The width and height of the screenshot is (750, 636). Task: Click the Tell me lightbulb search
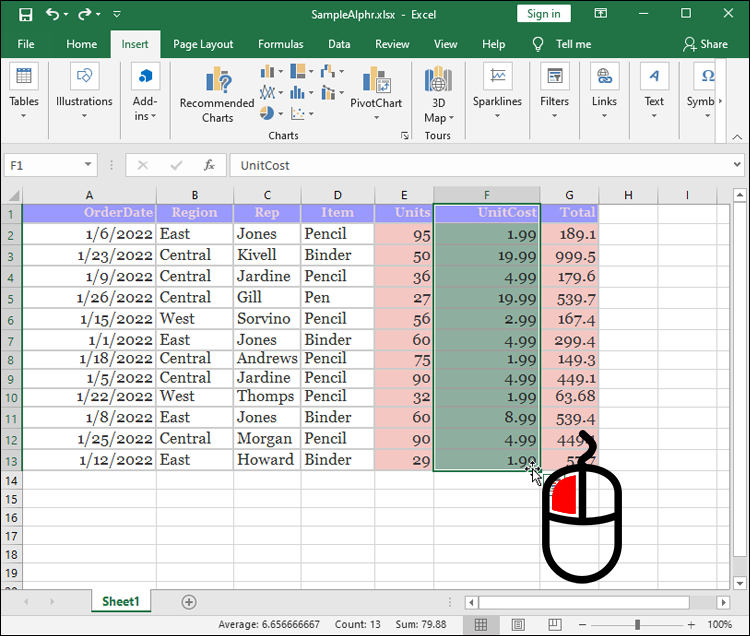click(x=562, y=44)
